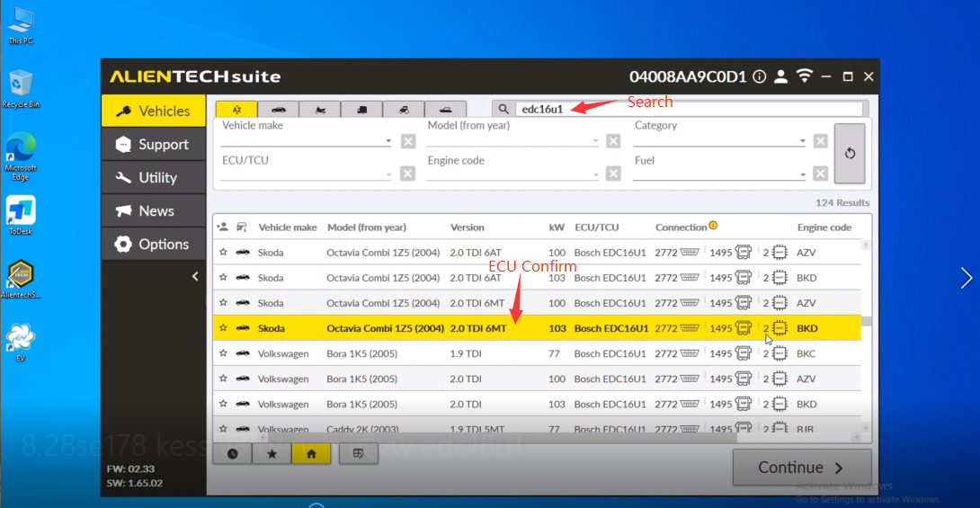Screen dimensions: 980x508
Task: Focus the search field containing edc16u1
Action: pos(690,109)
